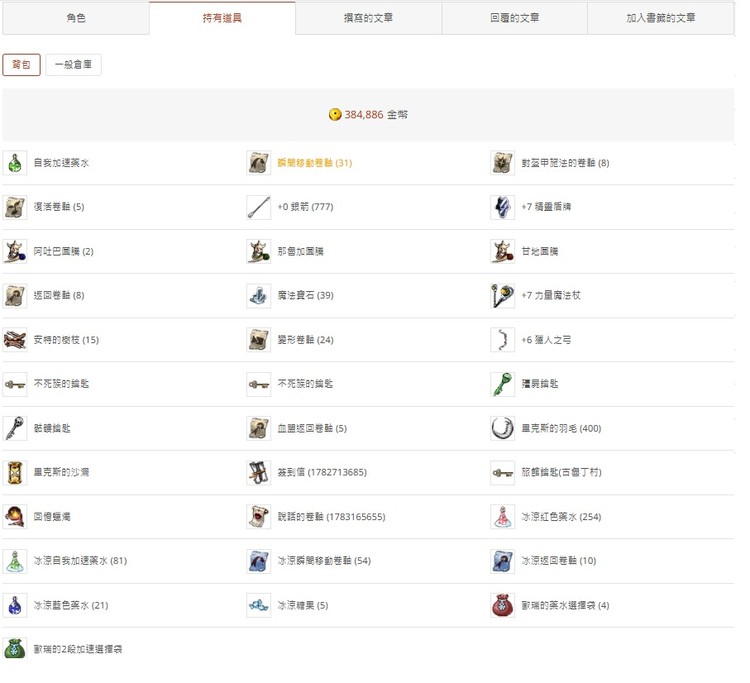Select the 那魯加圖騰 totem icon

pos(259,252)
